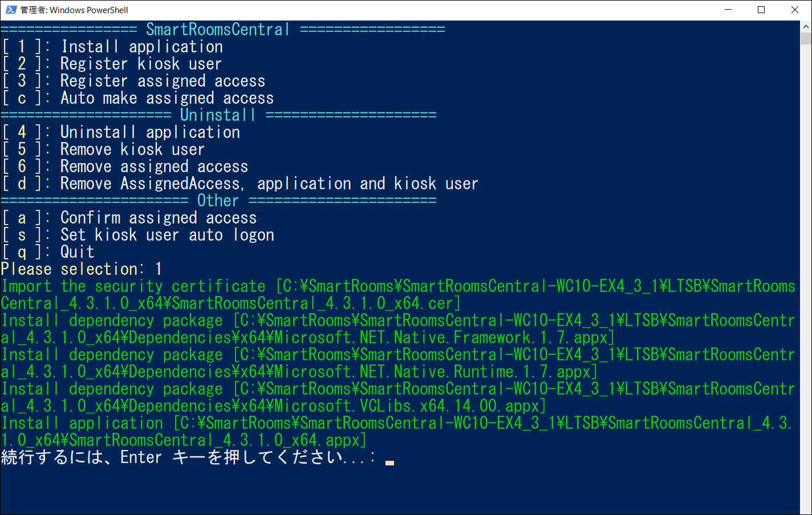Open the PowerShell system menu icon
812x515 pixels.
(10, 10)
